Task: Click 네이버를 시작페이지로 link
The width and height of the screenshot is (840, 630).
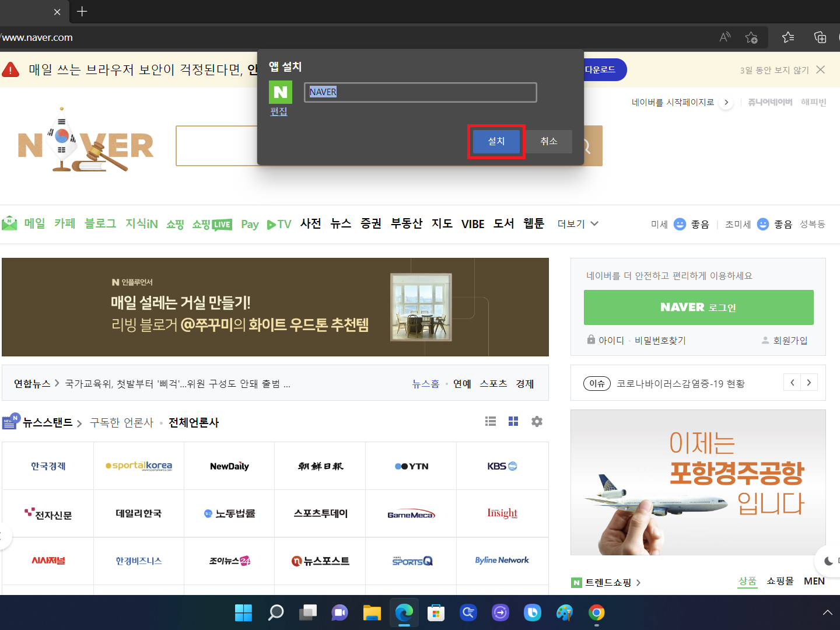Action: tap(673, 102)
